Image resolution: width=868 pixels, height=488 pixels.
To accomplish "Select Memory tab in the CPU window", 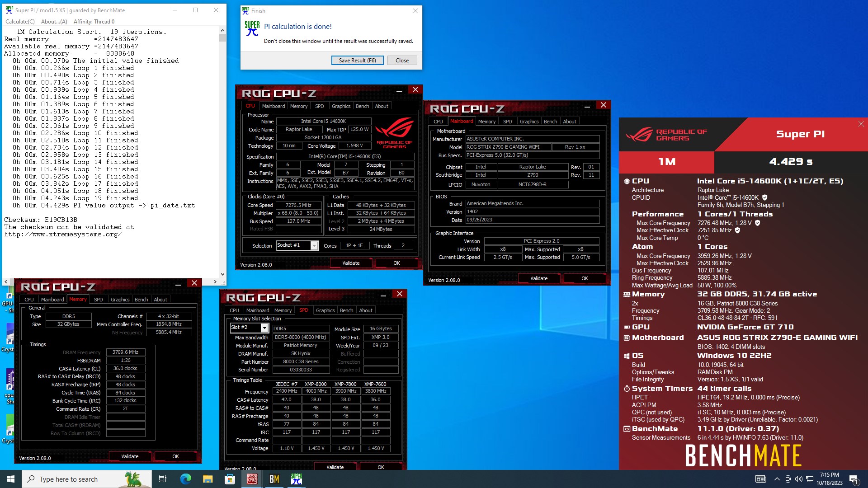I will pos(299,106).
